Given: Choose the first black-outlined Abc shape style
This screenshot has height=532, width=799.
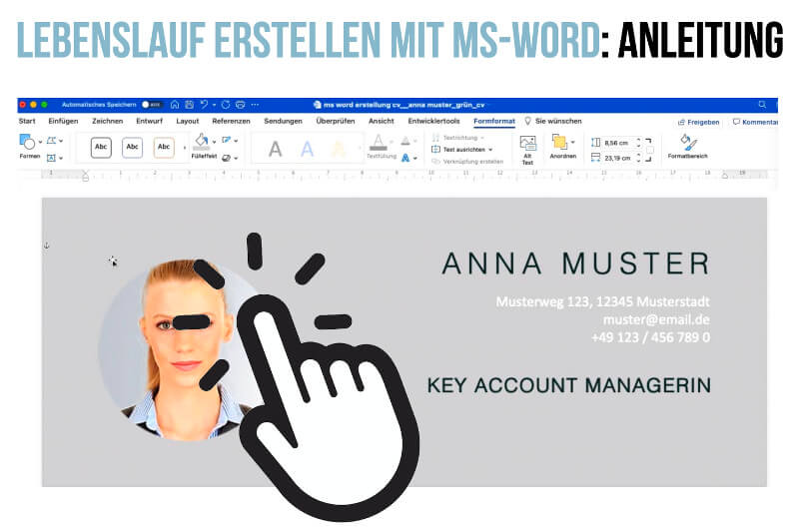Looking at the screenshot, I should click(x=101, y=147).
